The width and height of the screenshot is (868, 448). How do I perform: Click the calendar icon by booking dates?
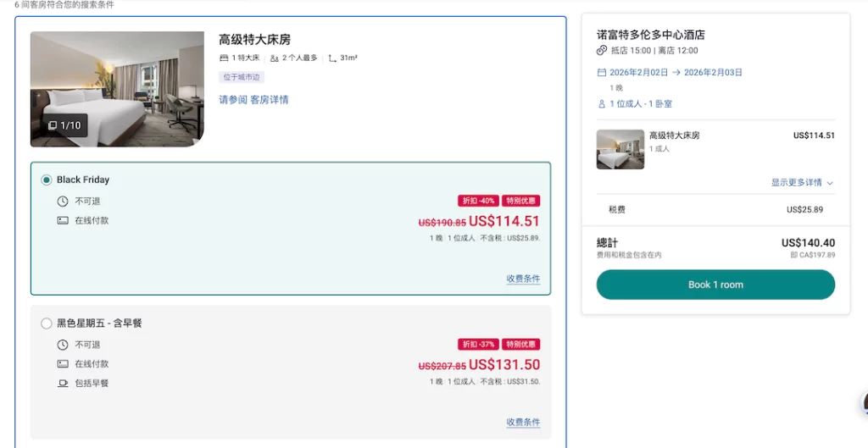tap(602, 73)
